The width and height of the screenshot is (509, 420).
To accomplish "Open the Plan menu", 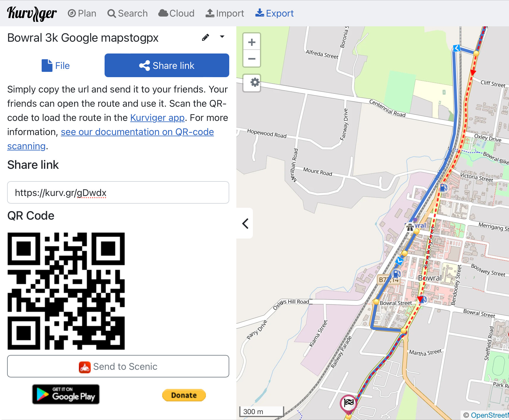I will [x=82, y=13].
